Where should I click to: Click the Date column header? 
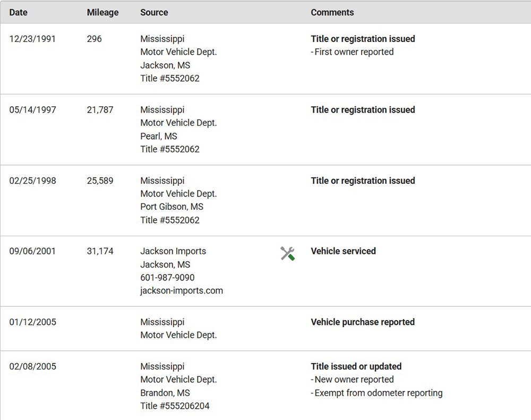pos(19,12)
